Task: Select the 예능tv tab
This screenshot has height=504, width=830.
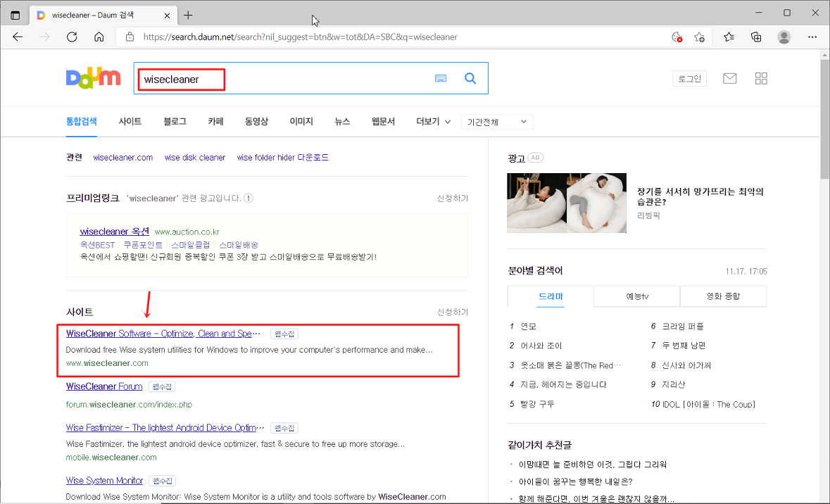Action: pyautogui.click(x=637, y=296)
